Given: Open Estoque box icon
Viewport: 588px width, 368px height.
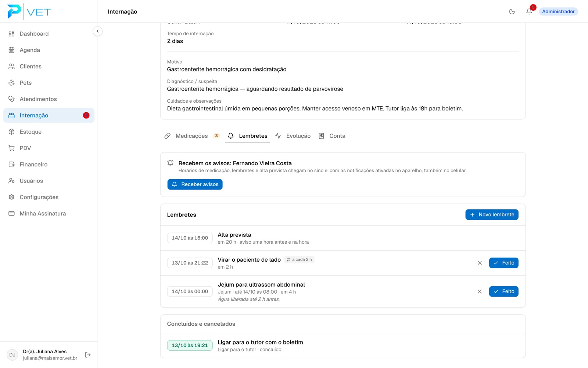Looking at the screenshot, I should [x=11, y=132].
